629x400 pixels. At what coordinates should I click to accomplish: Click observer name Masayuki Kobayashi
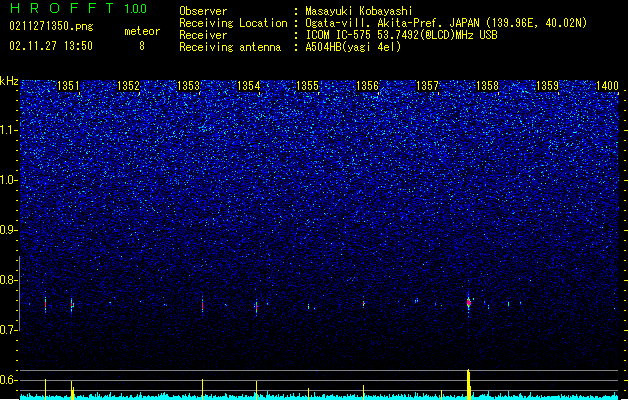click(359, 11)
